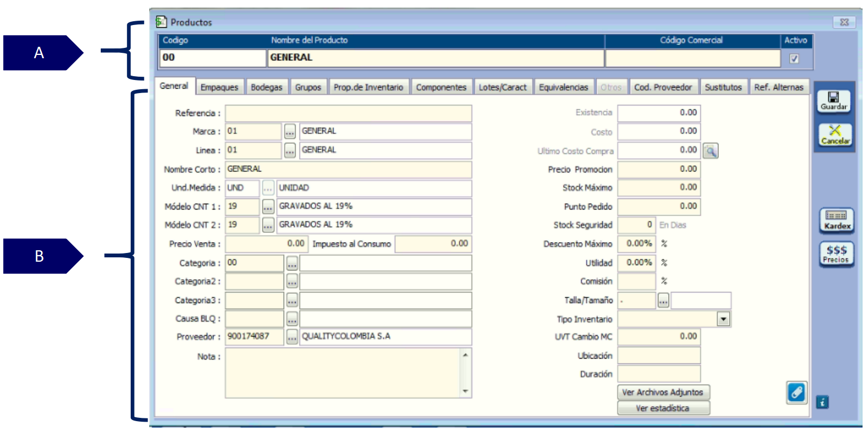Open Proveedor lookup ellipsis button
This screenshot has width=868, height=432.
coord(292,337)
